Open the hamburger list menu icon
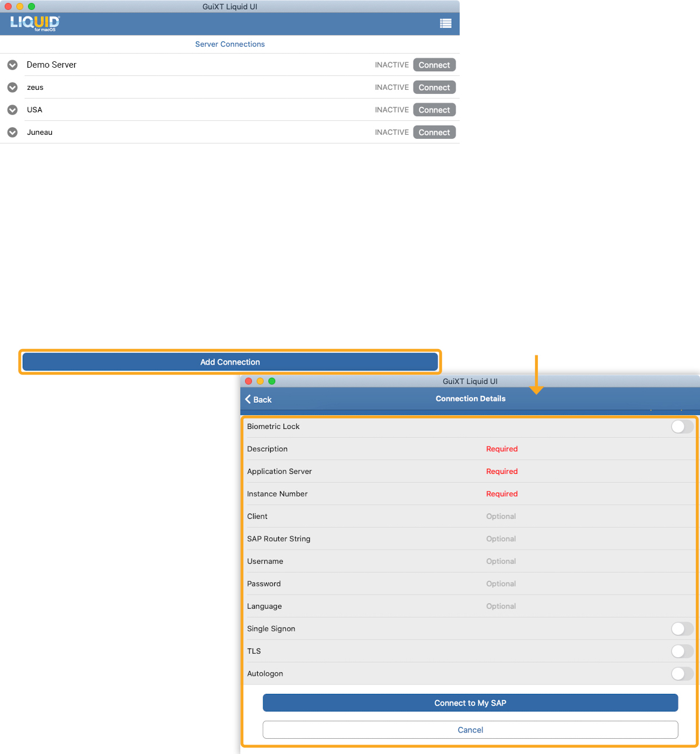Screen dimensions: 700x754 point(445,23)
